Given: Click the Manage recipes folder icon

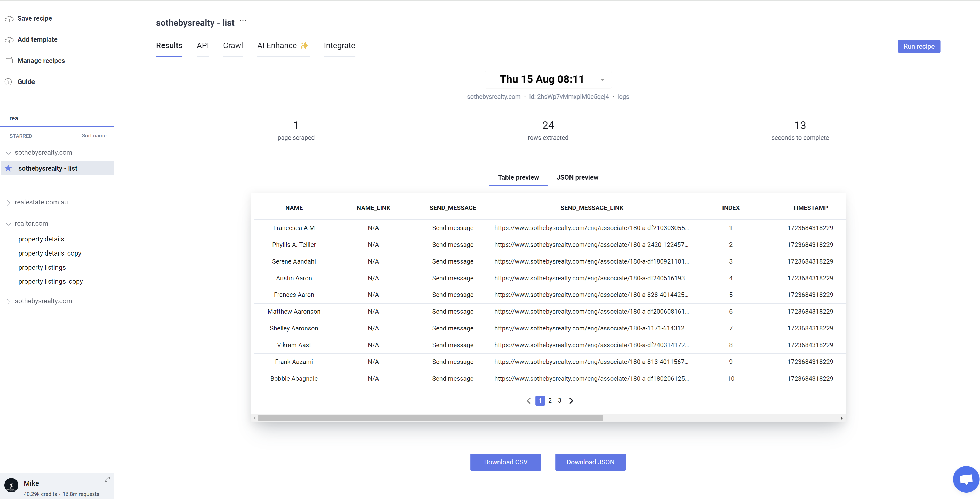Looking at the screenshot, I should tap(9, 60).
